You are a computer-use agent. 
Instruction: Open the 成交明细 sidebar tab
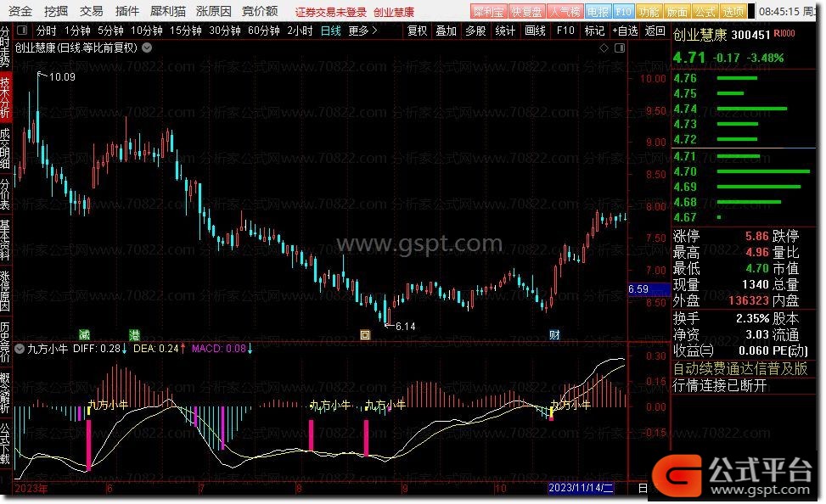coord(5,148)
